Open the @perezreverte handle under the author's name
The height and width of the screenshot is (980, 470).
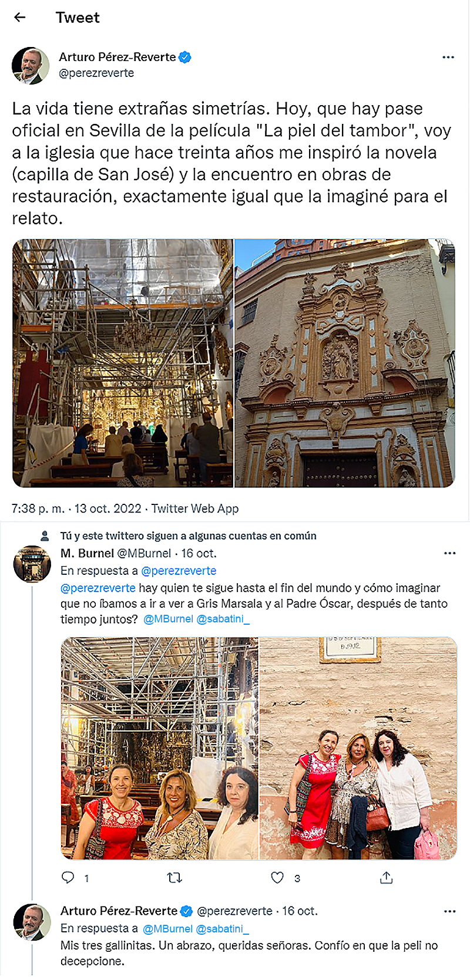pos(96,73)
